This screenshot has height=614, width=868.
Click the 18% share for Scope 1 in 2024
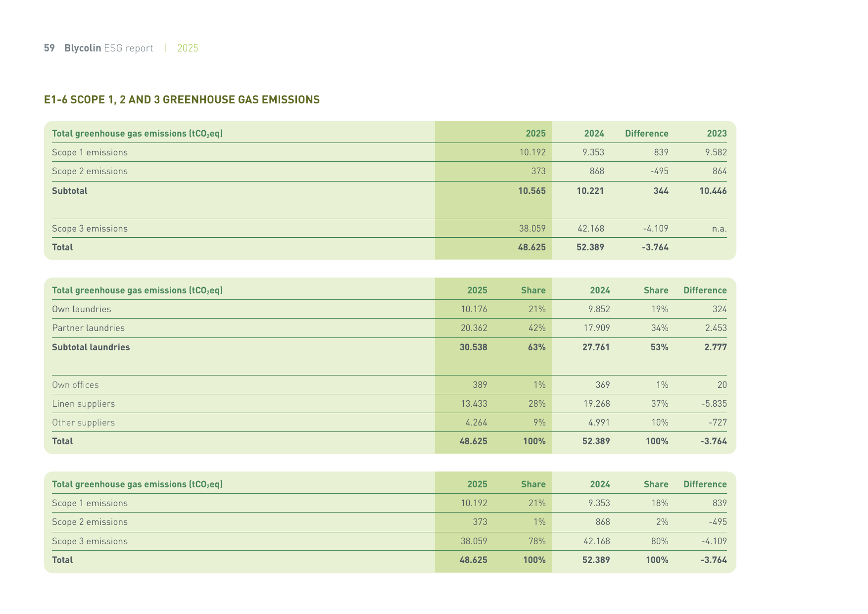click(x=660, y=503)
